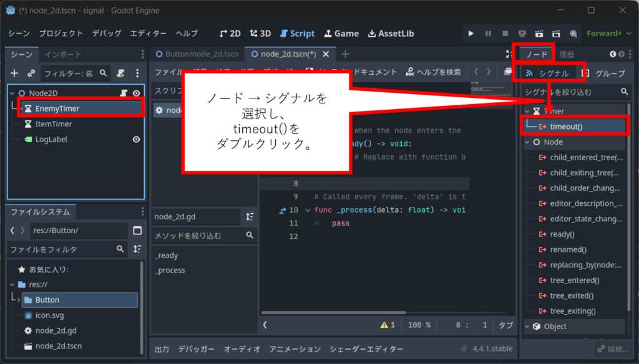639x364 pixels.
Task: Go to previous script edit location
Action: coord(476,72)
